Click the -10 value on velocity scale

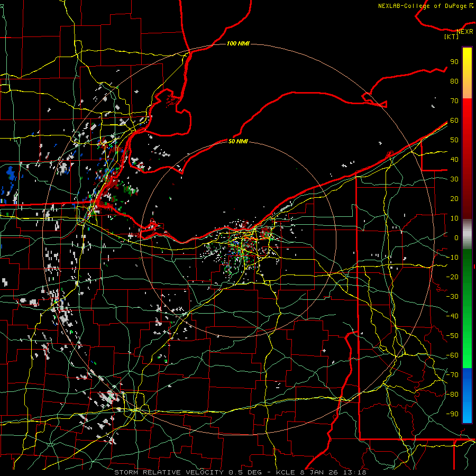click(x=452, y=258)
